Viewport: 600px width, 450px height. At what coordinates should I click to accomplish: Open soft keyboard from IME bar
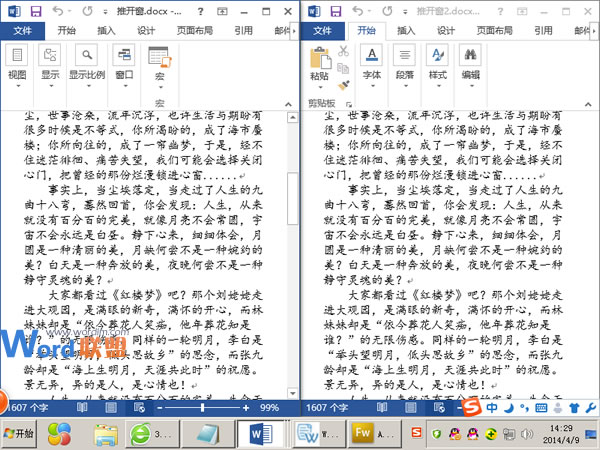click(x=541, y=408)
